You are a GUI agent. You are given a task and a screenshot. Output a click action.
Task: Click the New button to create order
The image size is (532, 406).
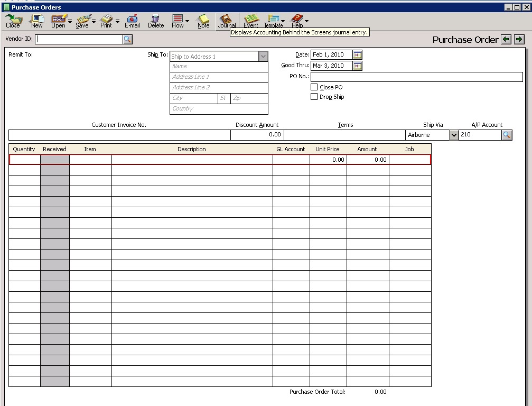click(36, 21)
